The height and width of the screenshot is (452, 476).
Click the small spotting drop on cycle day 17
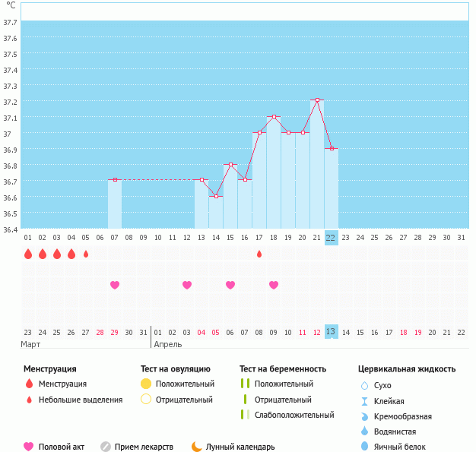coord(259,254)
